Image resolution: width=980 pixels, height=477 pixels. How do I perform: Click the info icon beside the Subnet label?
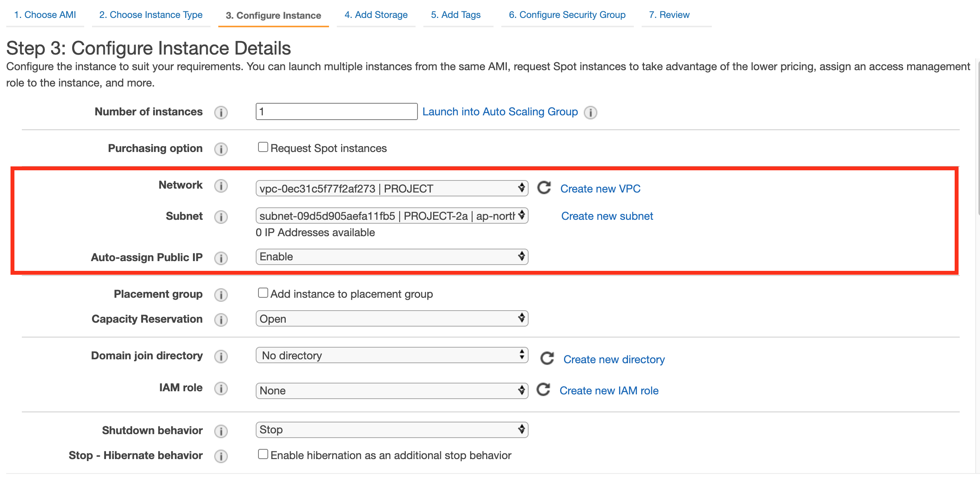(x=221, y=217)
